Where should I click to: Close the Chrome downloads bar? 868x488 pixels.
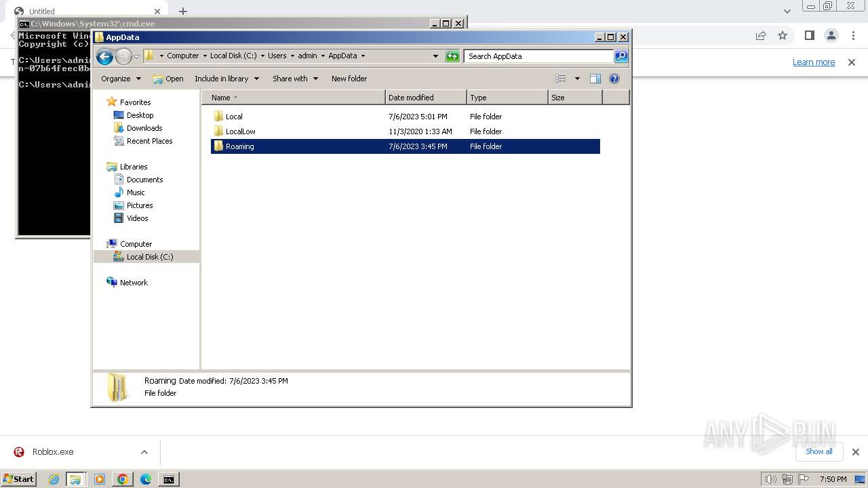pos(855,452)
